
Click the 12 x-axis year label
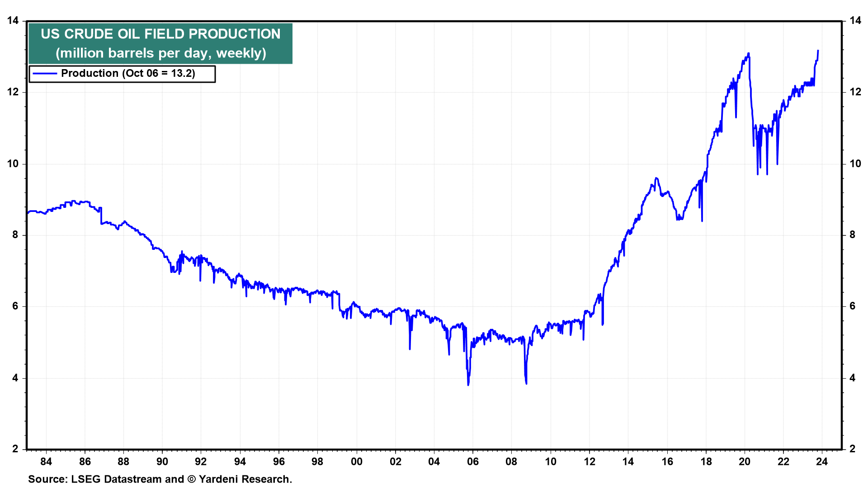[590, 462]
